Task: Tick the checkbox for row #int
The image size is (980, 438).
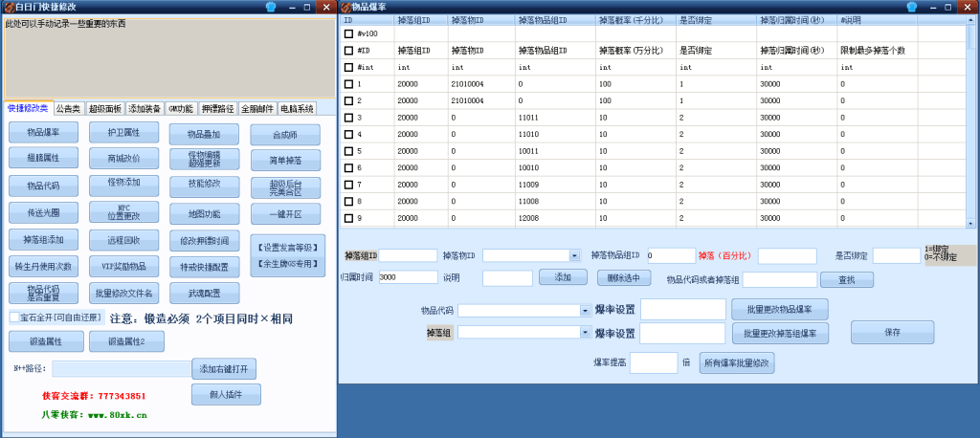Action: coord(348,67)
